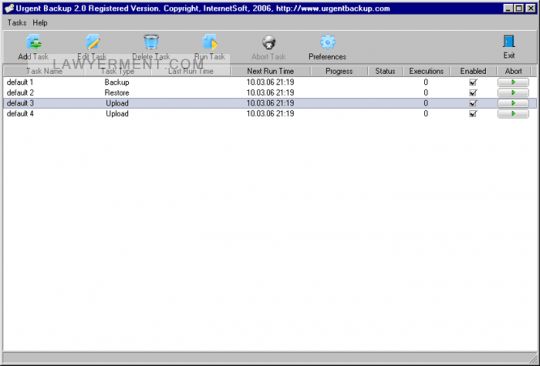Image resolution: width=540 pixels, height=366 pixels.
Task: Click the Progress column header
Action: click(x=339, y=71)
